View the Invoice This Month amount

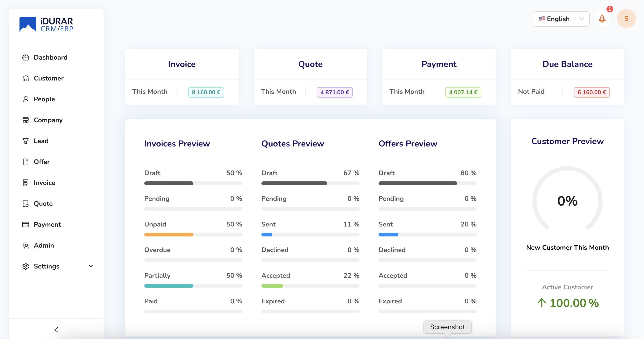tap(206, 91)
